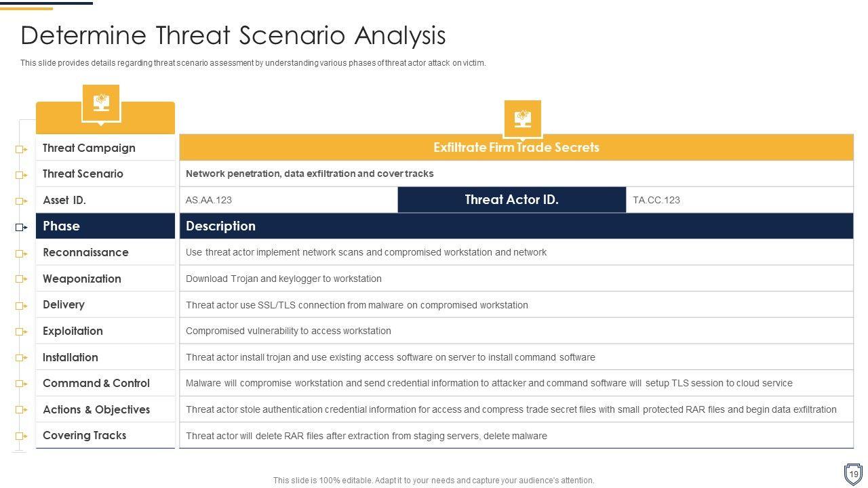This screenshot has height=488, width=868.
Task: Click the Exploitation phase row label
Action: [x=73, y=331]
